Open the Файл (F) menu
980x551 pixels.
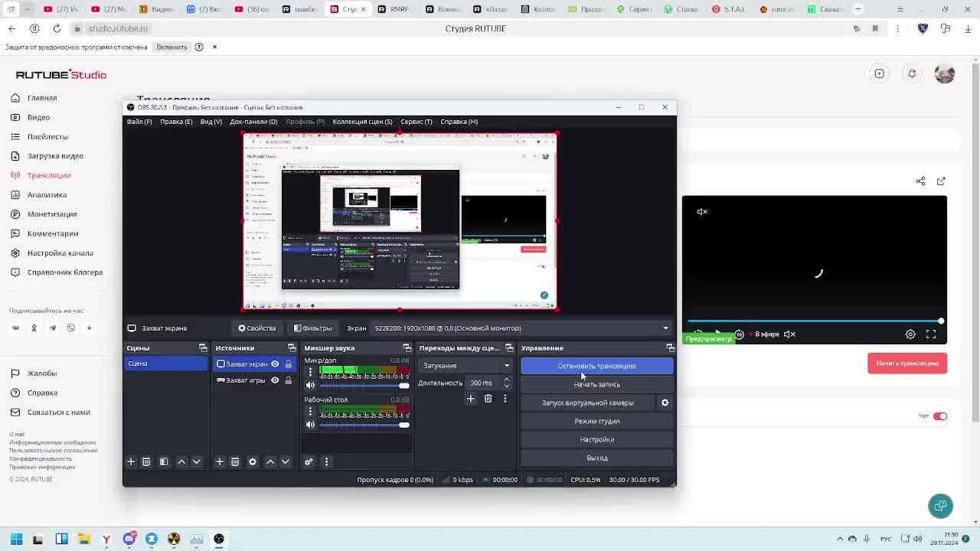139,122
